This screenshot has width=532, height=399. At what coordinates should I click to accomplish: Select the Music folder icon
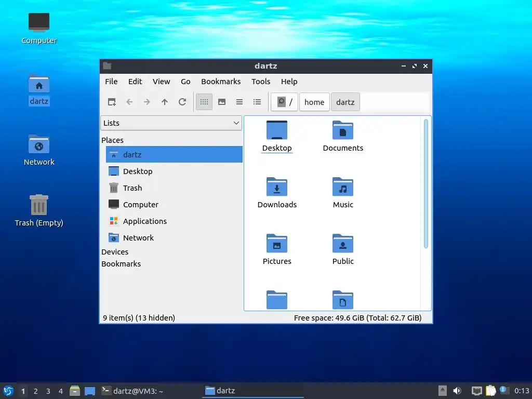(x=343, y=193)
